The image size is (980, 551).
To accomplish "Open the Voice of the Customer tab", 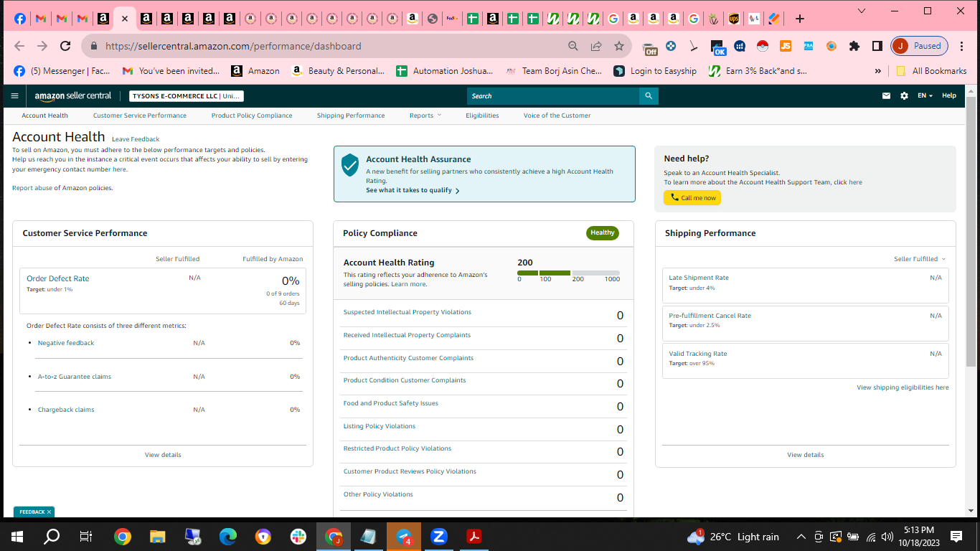I will tap(557, 116).
